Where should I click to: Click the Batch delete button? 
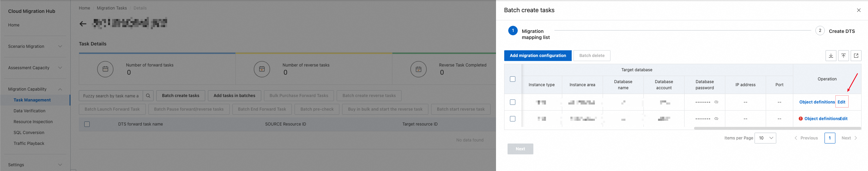[592, 56]
